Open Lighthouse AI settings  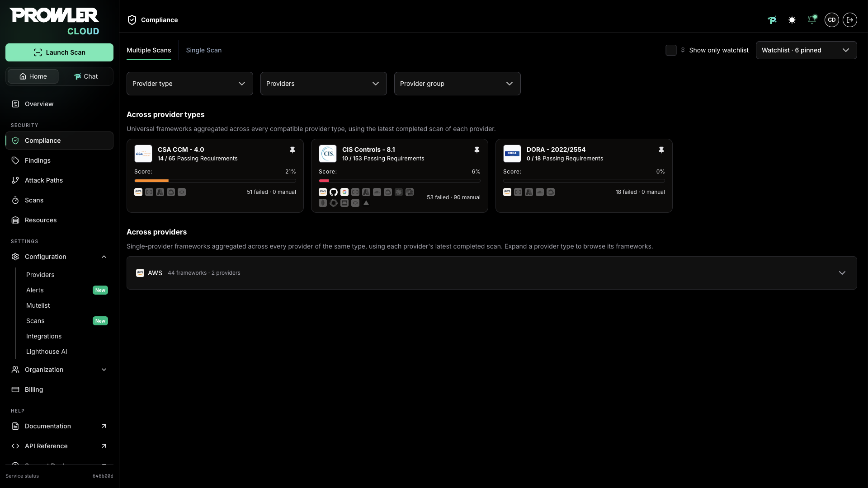(x=47, y=352)
